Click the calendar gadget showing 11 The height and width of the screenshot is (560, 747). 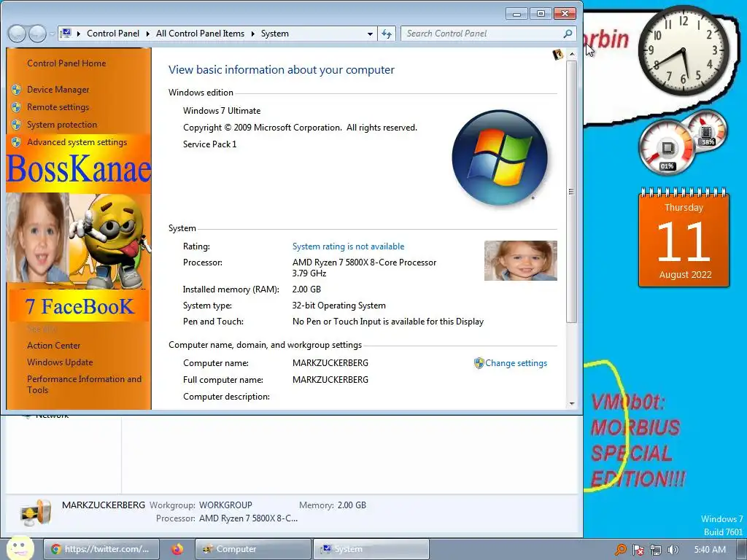tap(684, 238)
